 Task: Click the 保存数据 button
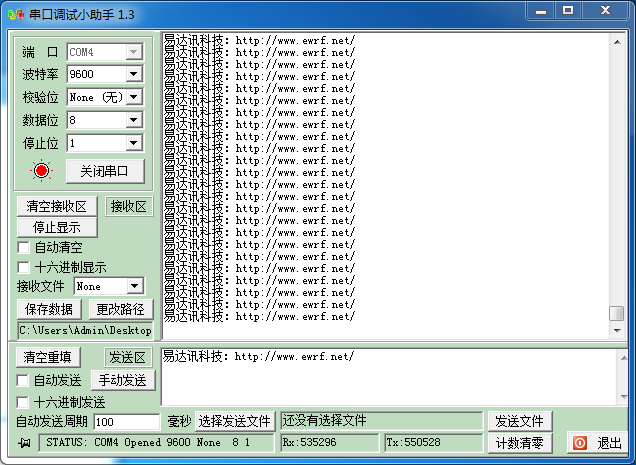click(x=49, y=309)
